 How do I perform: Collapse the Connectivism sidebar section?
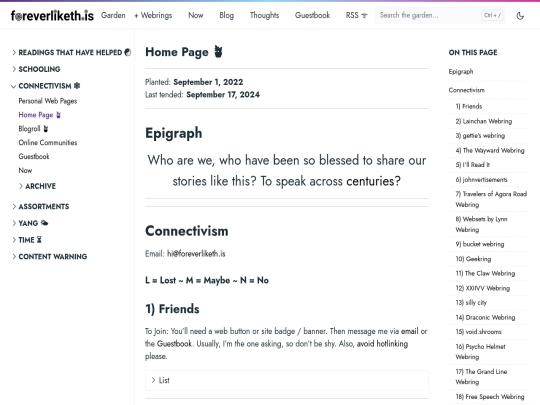(x=14, y=86)
